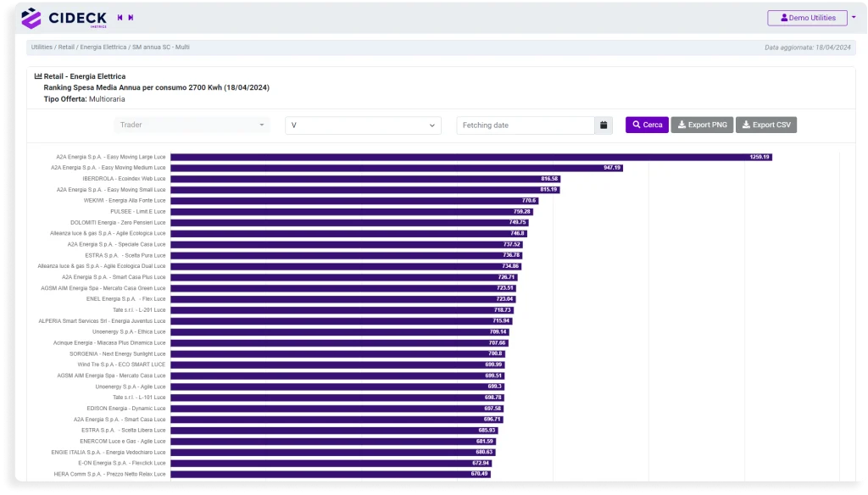This screenshot has width=868, height=495.
Task: Go to Retail breadcrumb
Action: (x=66, y=47)
